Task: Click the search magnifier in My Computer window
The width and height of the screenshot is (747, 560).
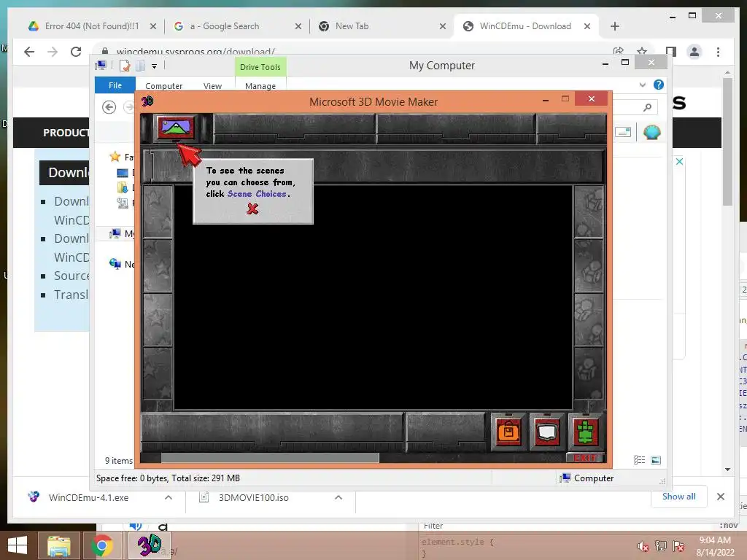Action: [x=647, y=108]
